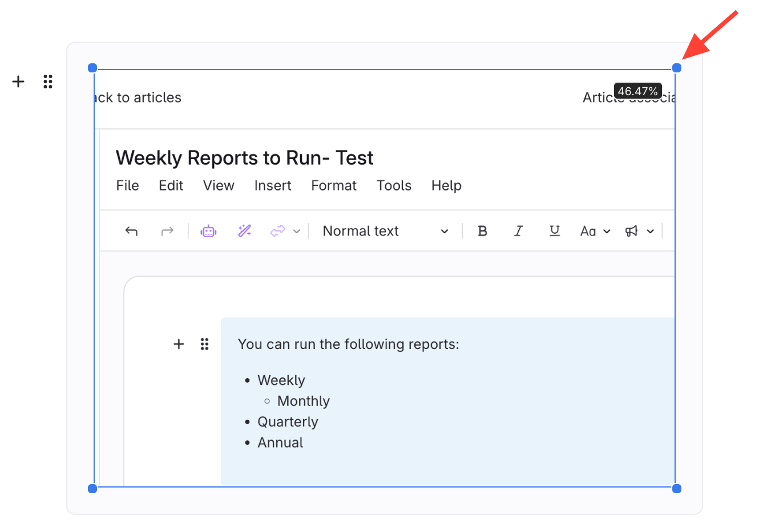Viewport: 759px width, 532px height.
Task: Click the plus icon beside the blue callout
Action: pyautogui.click(x=179, y=344)
